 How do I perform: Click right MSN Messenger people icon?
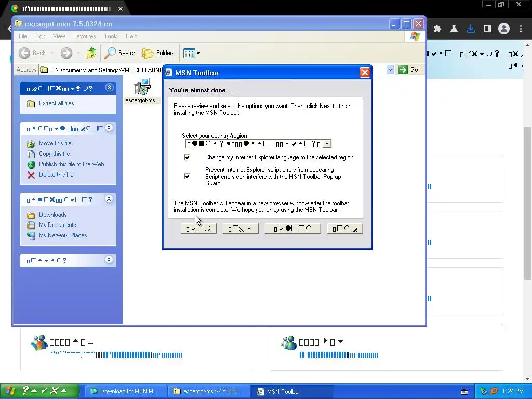click(x=289, y=342)
